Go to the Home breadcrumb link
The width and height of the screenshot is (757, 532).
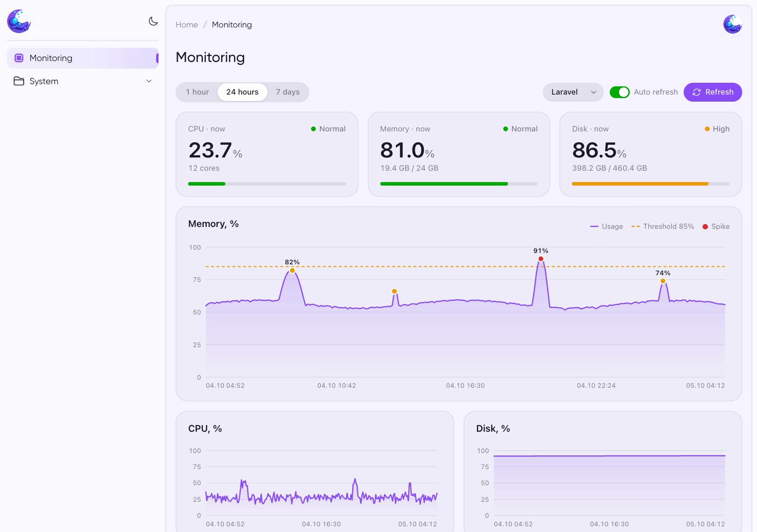[187, 25]
